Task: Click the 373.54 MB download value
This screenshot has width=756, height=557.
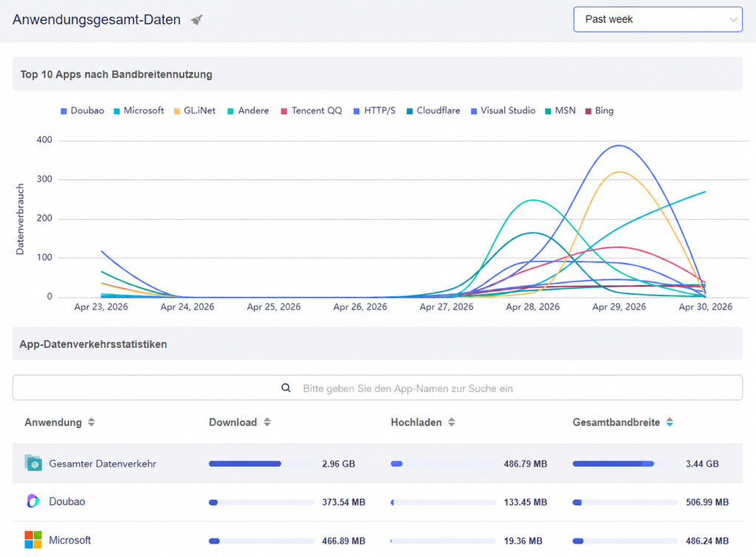Action: coord(344,502)
